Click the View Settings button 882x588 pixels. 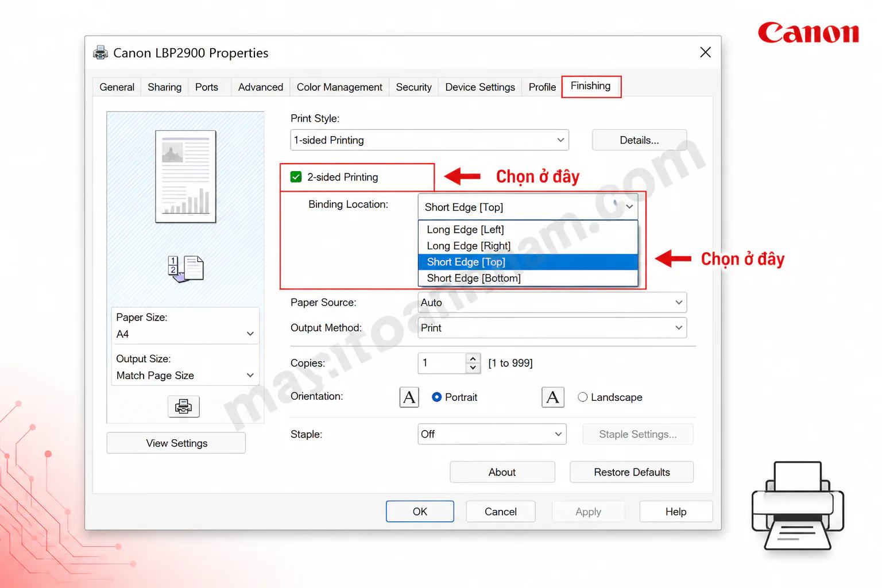tap(176, 443)
